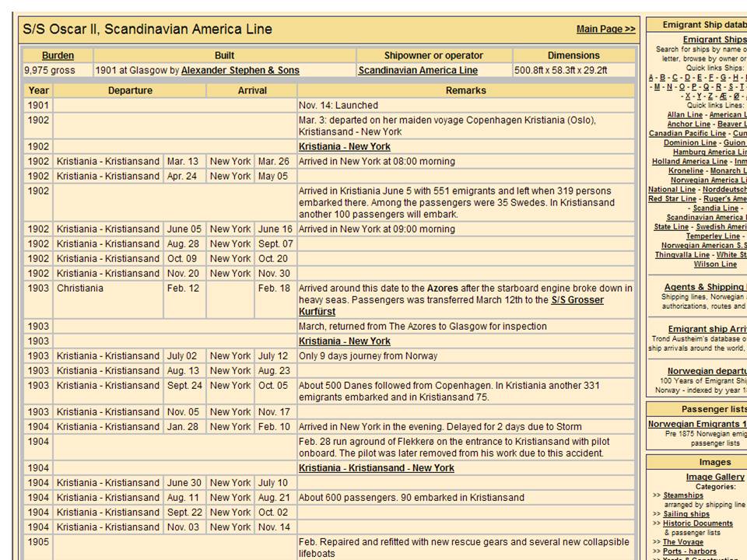Open ships starting with letter E
This screenshot has height=560, width=747.
[700, 78]
